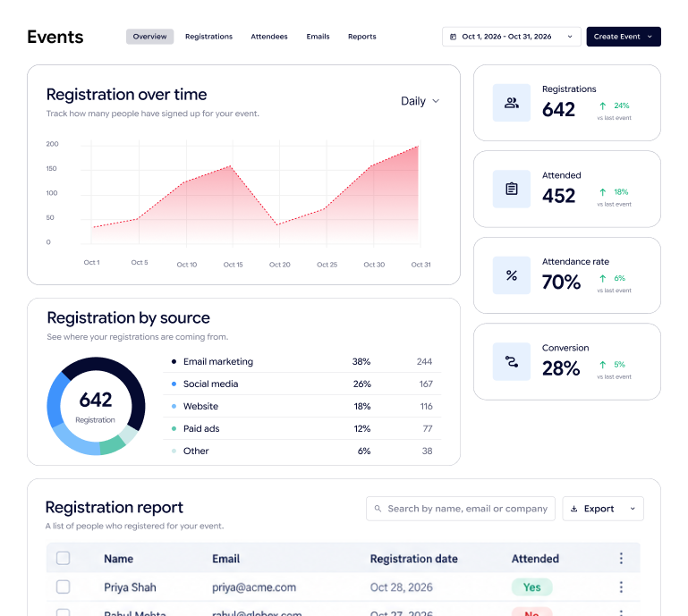This screenshot has height=616, width=688.
Task: Click the Paid ads source label
Action: click(x=201, y=428)
